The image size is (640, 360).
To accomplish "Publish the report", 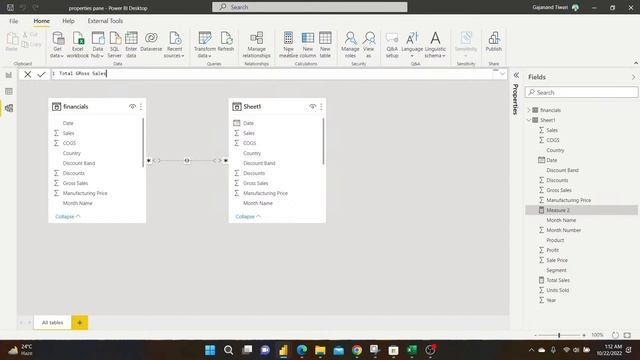I will [x=493, y=42].
